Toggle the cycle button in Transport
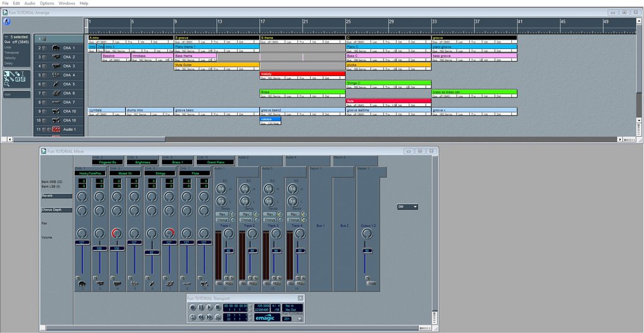Image resolution: width=644 pixels, height=333 pixels. pyautogui.click(x=192, y=317)
